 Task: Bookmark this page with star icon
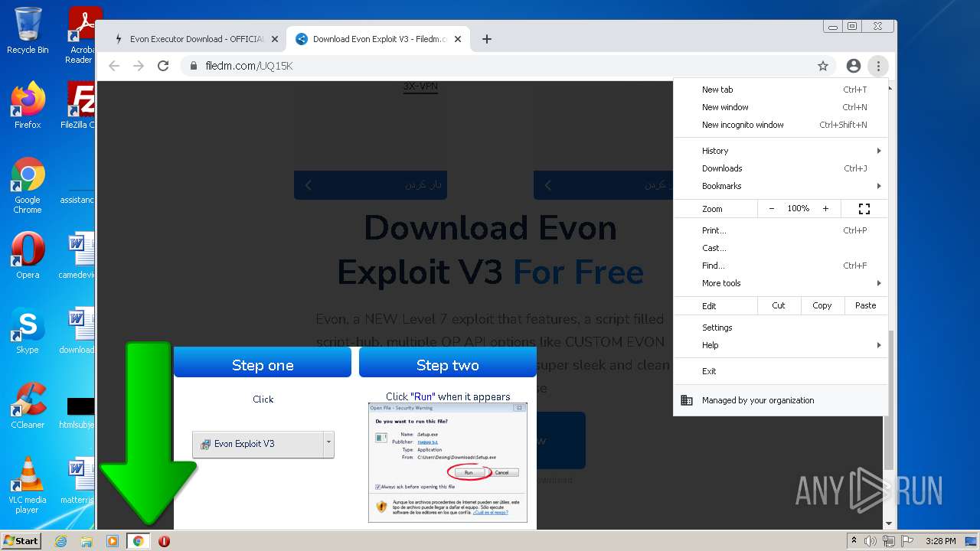click(x=823, y=66)
